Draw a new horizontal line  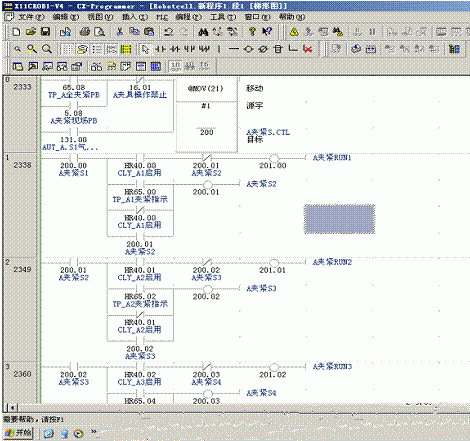coord(234,49)
